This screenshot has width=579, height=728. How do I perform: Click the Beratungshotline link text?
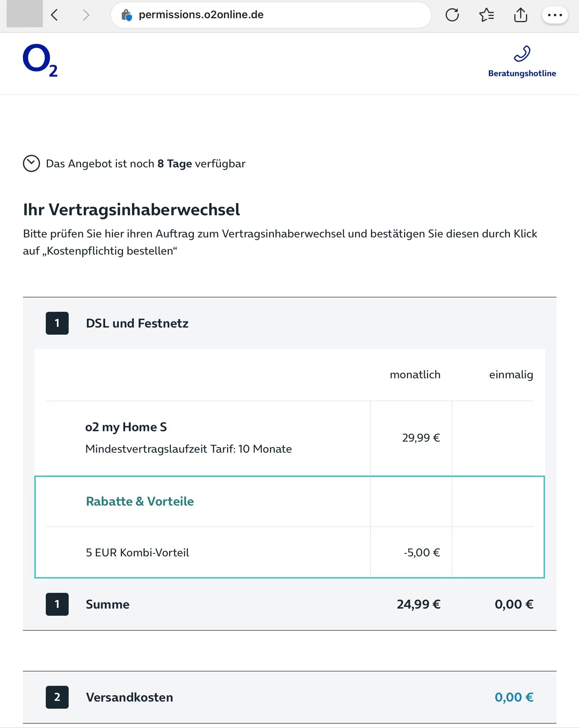(522, 73)
